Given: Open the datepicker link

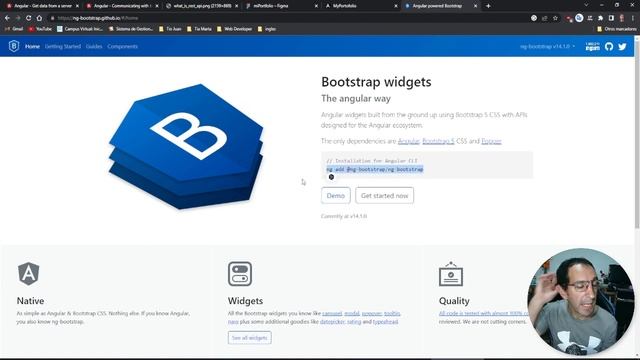Looking at the screenshot, I should 332,322.
